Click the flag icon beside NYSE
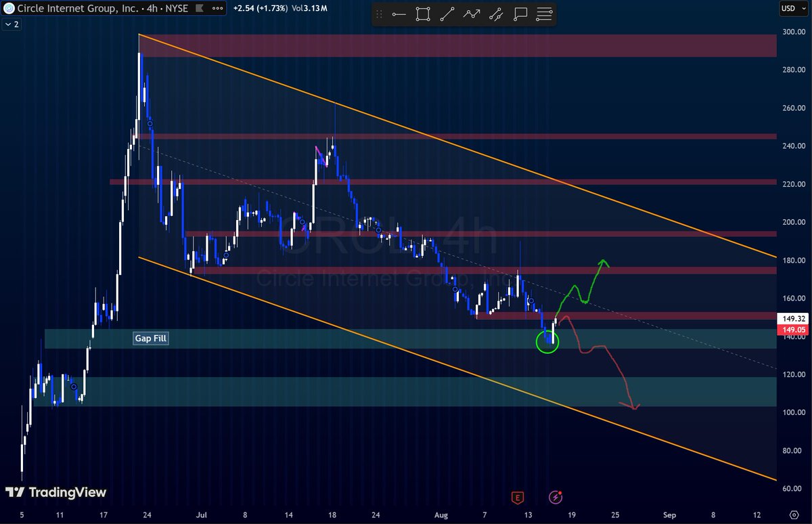The height and width of the screenshot is (524, 812). tap(201, 9)
